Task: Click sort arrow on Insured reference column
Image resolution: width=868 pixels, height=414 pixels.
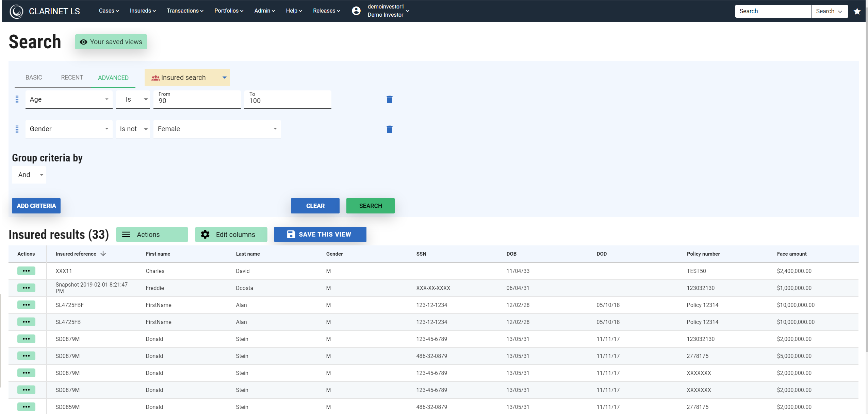Action: pos(103,254)
